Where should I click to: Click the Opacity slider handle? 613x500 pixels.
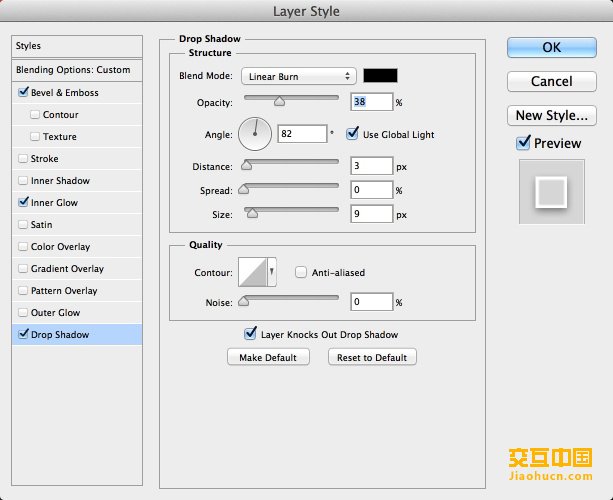pyautogui.click(x=279, y=101)
